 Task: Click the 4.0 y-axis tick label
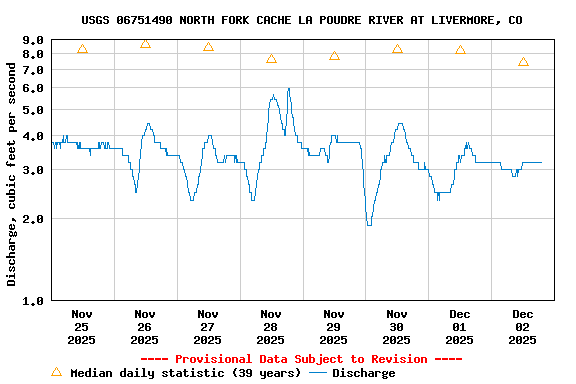click(x=33, y=136)
